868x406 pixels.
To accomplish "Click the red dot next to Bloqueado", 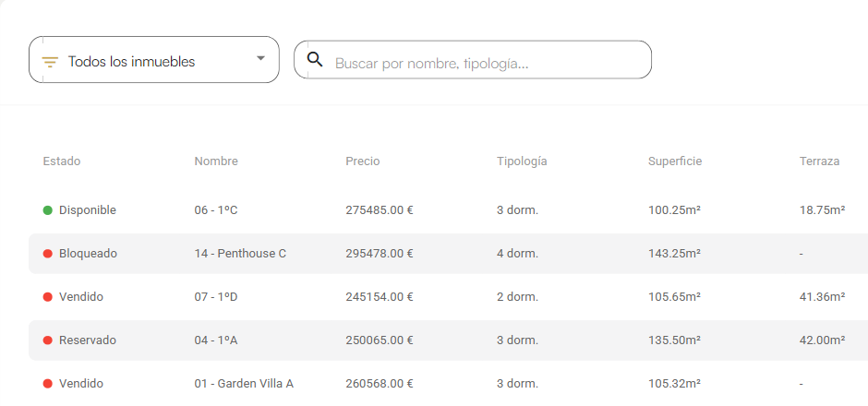I will click(48, 254).
